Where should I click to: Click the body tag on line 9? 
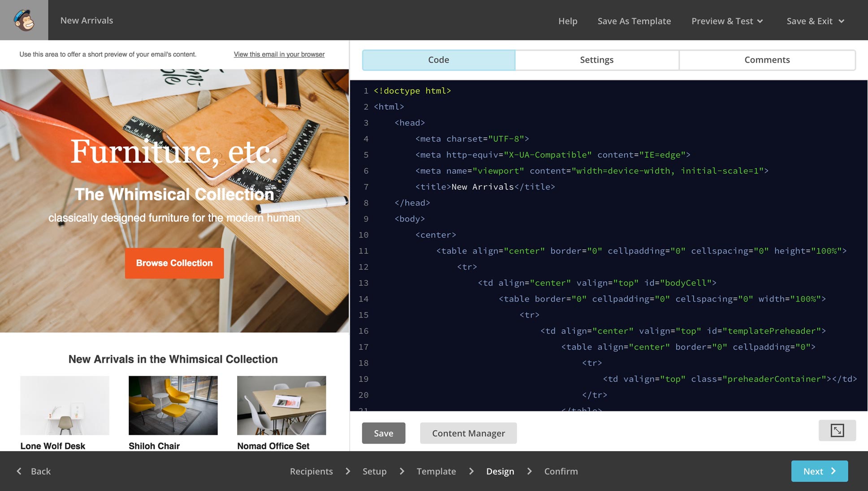[x=409, y=219]
